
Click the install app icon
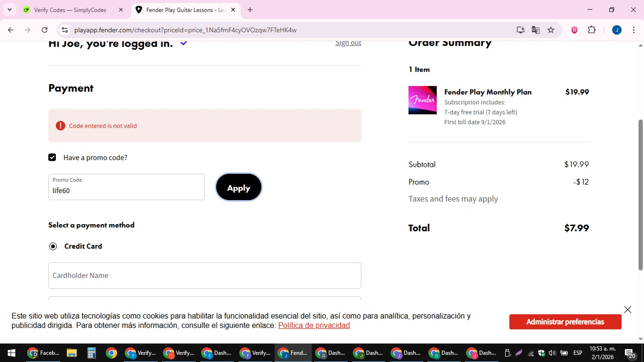(x=520, y=30)
